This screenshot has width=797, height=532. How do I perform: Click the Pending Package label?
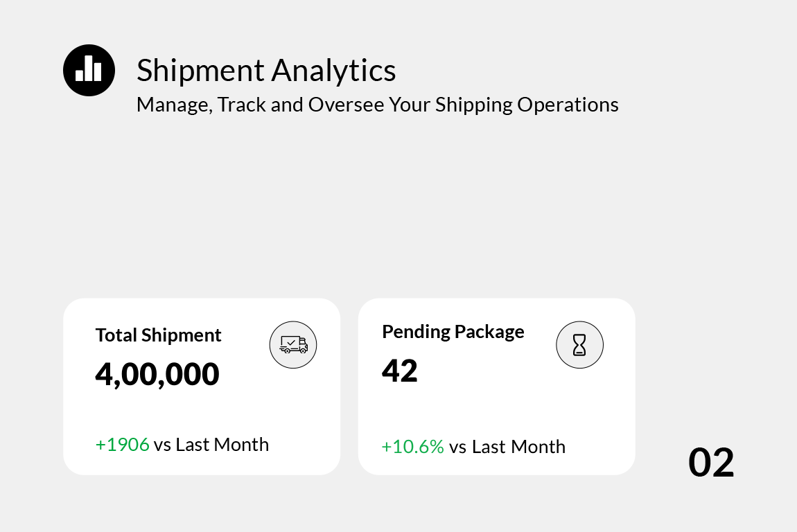[x=453, y=332]
